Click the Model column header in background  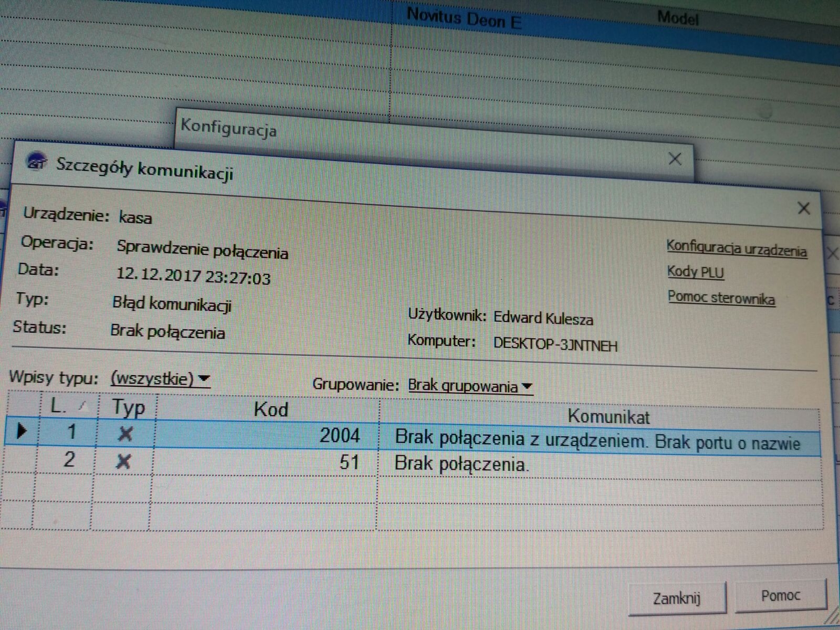pyautogui.click(x=678, y=18)
